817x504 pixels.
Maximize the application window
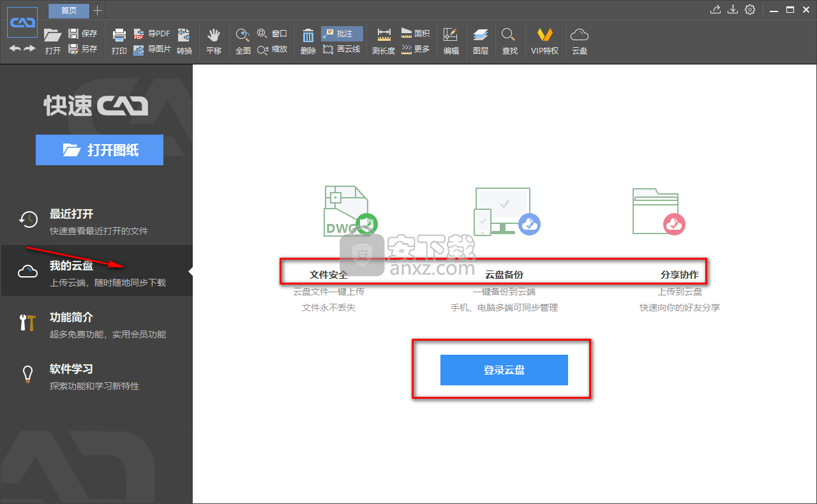(x=790, y=10)
